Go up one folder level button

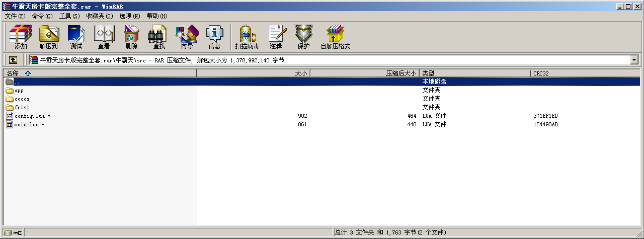[x=13, y=60]
